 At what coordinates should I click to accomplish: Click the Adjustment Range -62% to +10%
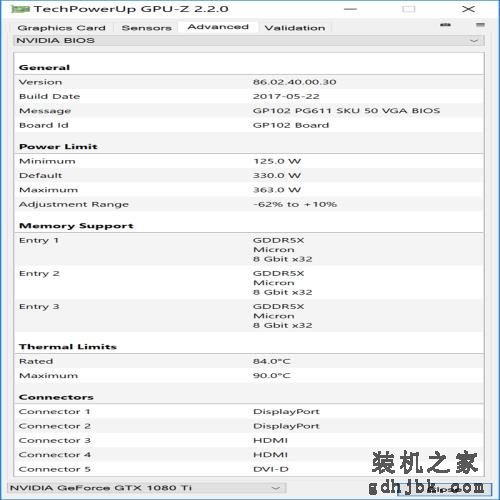coord(295,204)
